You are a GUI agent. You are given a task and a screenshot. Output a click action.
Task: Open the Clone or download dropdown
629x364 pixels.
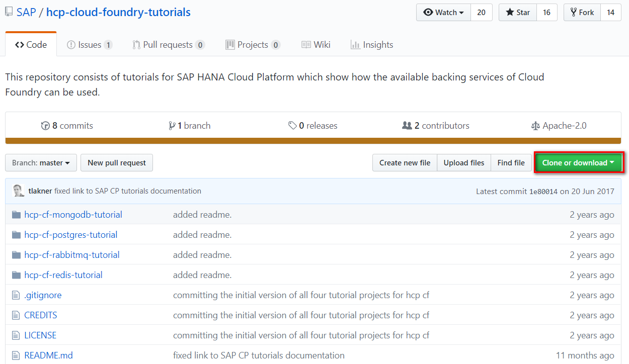click(578, 163)
